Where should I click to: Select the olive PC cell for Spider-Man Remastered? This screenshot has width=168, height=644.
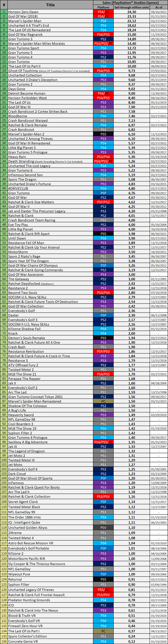point(103,401)
